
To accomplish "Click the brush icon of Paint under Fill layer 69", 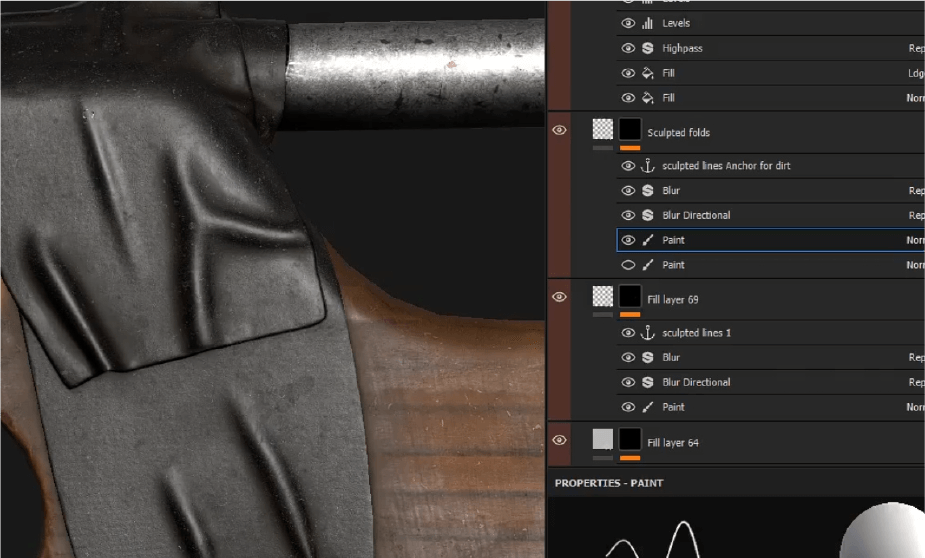I will (x=648, y=407).
